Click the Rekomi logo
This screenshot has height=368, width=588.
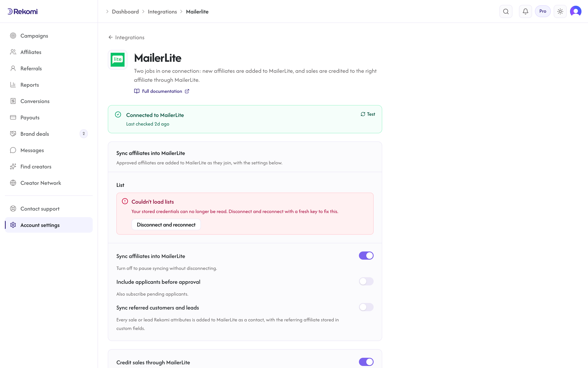pyautogui.click(x=22, y=11)
